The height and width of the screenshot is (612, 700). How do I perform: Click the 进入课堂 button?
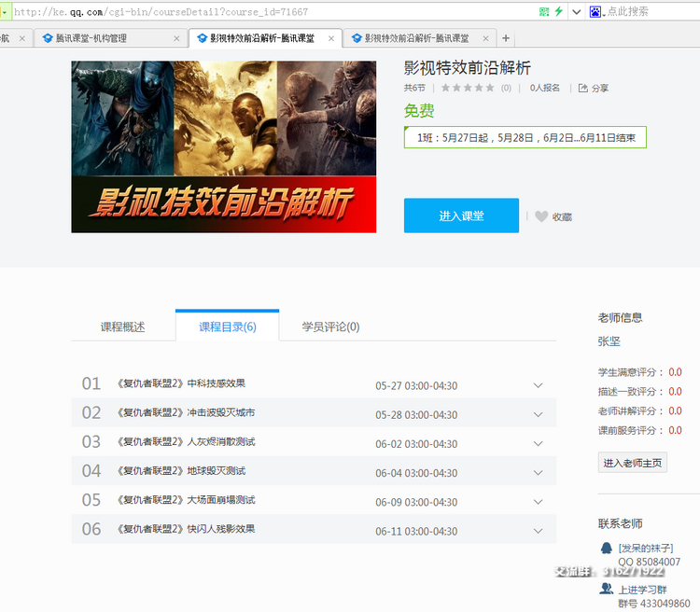pos(461,216)
